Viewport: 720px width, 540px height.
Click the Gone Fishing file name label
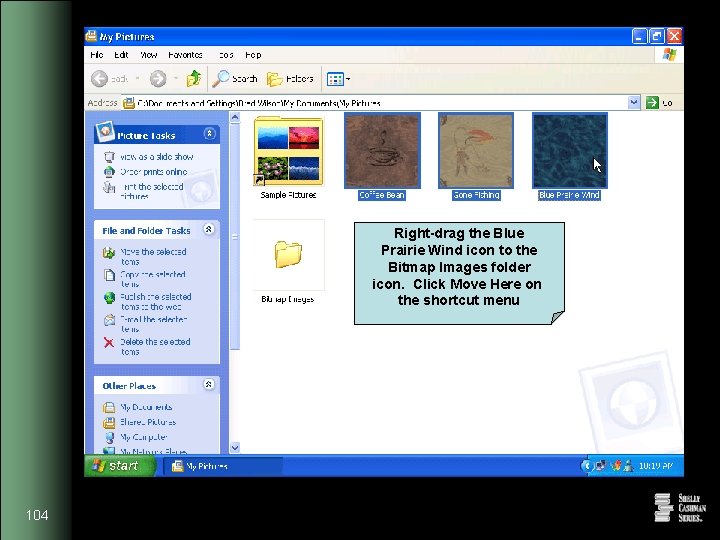(476, 195)
